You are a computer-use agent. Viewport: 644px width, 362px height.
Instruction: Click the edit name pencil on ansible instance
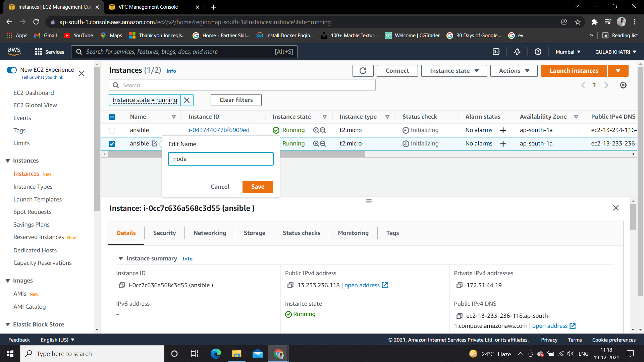154,143
